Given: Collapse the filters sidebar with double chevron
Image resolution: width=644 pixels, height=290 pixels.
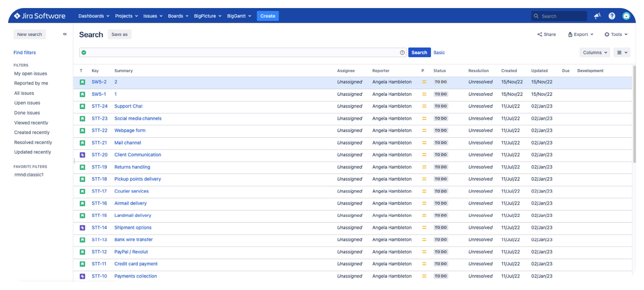Looking at the screenshot, I should point(65,34).
